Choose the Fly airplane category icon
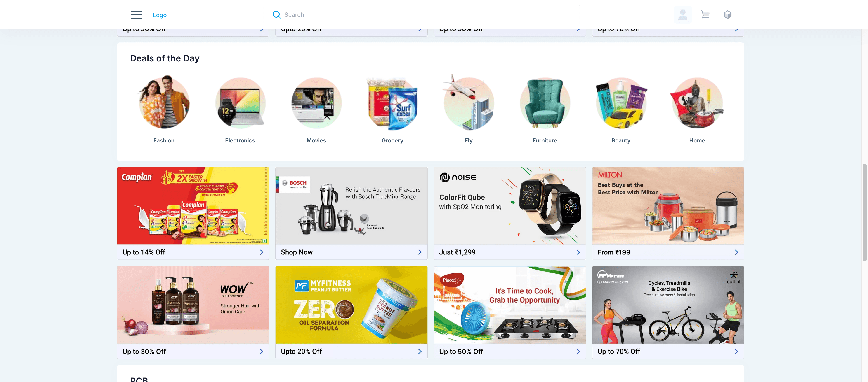Screen dimensions: 868x382 click(468, 102)
